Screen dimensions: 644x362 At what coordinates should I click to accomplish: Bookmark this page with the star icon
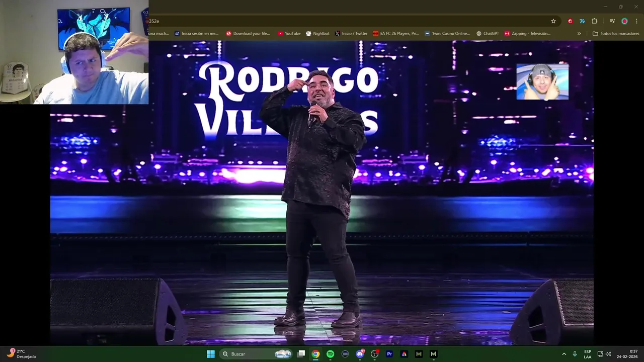pyautogui.click(x=553, y=21)
